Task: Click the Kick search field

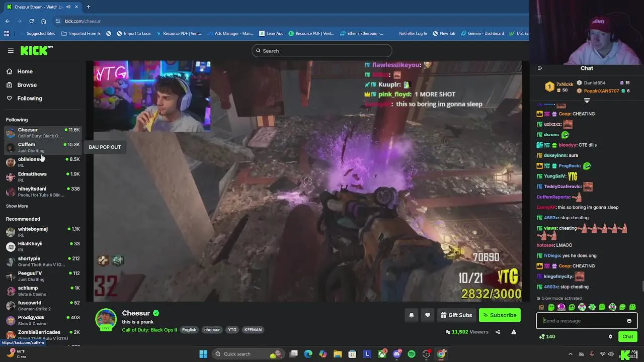Action: pos(322,51)
